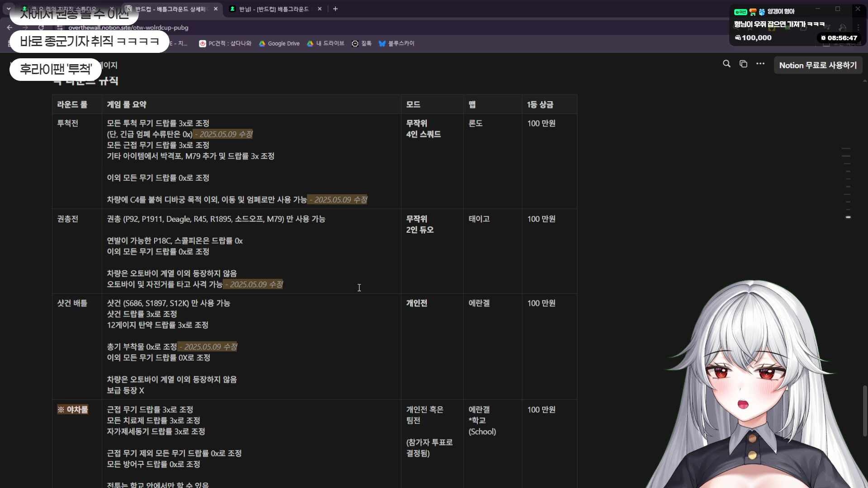This screenshot has height=488, width=868.
Task: Click the 08:56:47 timer in the overlay
Action: (839, 38)
